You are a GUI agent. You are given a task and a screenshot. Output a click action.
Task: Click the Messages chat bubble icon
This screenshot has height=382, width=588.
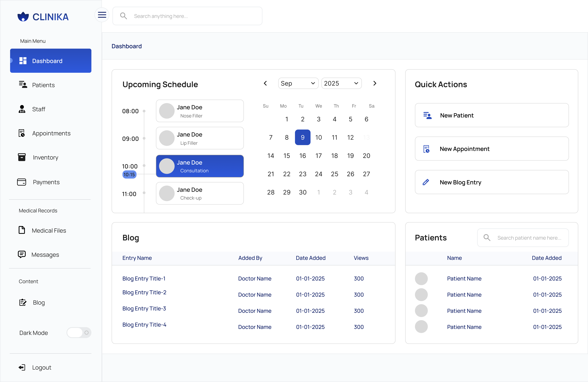[x=22, y=254]
